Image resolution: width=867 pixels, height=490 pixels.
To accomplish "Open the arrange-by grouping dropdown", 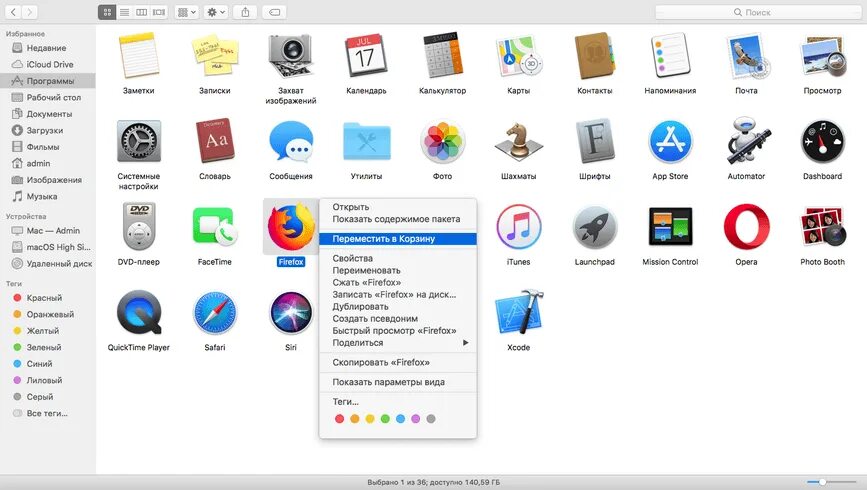I will (186, 12).
